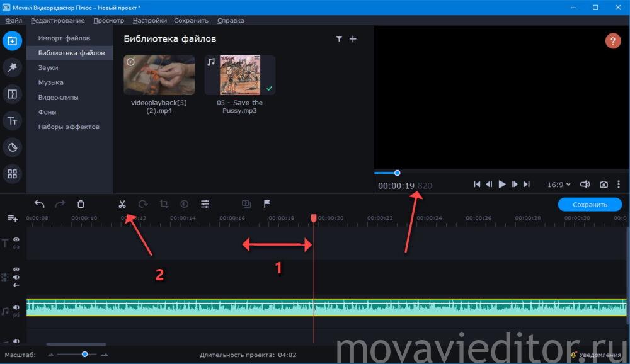This screenshot has height=364, width=630.
Task: Click the red playhead marker on ruler
Action: 314,218
